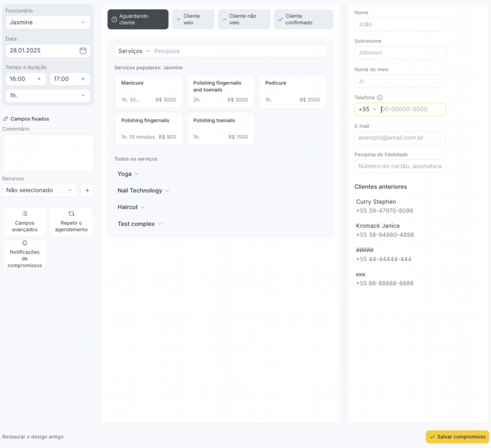Choose the Polishing fingernails R$ 900 card
The height and width of the screenshot is (448, 491).
coord(149,129)
